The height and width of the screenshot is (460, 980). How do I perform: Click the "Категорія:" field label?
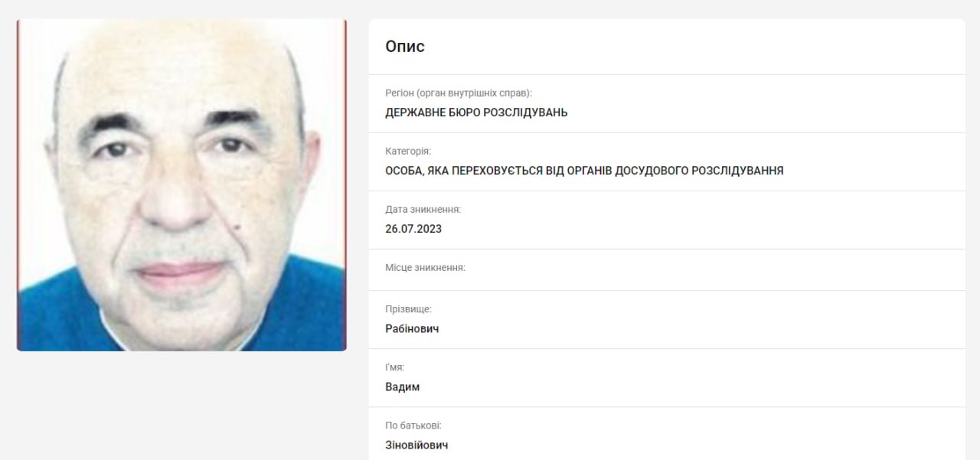[408, 152]
